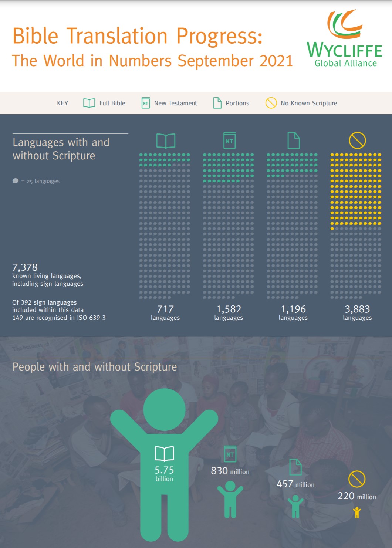The height and width of the screenshot is (548, 392).
Task: Select the open book icon above 717 languages
Action: pyautogui.click(x=166, y=141)
